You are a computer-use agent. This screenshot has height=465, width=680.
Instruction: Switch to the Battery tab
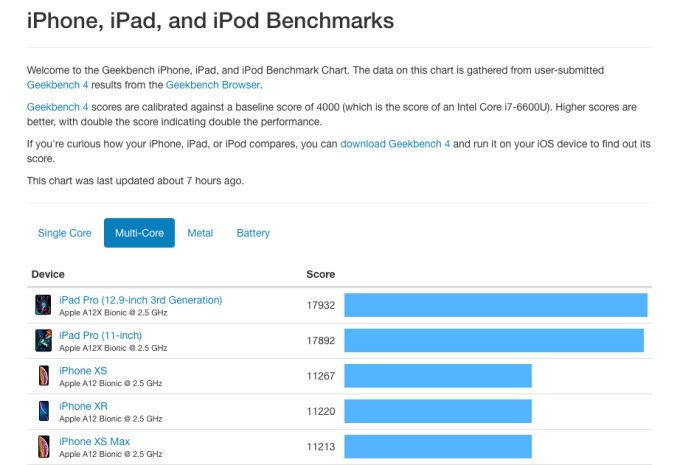click(253, 233)
